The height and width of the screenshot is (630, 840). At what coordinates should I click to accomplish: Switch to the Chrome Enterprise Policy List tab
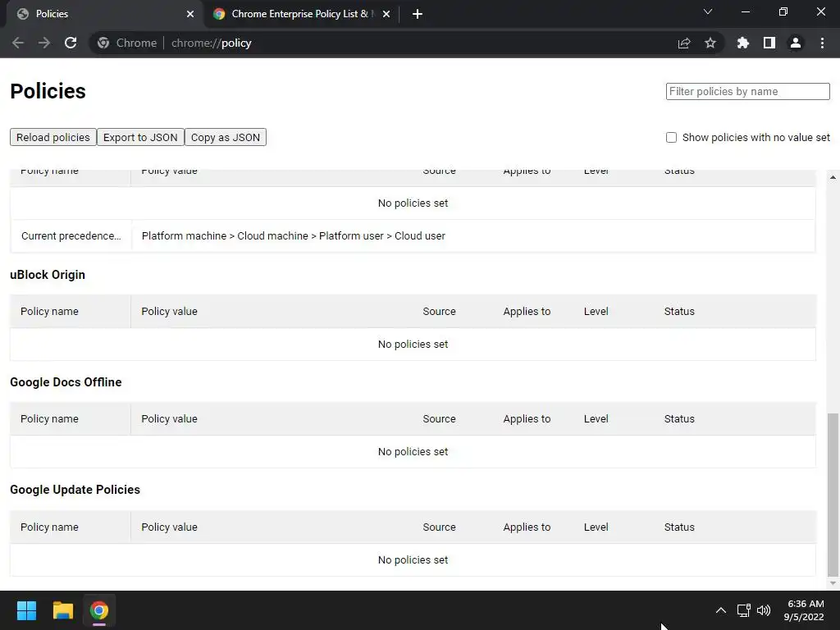(x=303, y=14)
